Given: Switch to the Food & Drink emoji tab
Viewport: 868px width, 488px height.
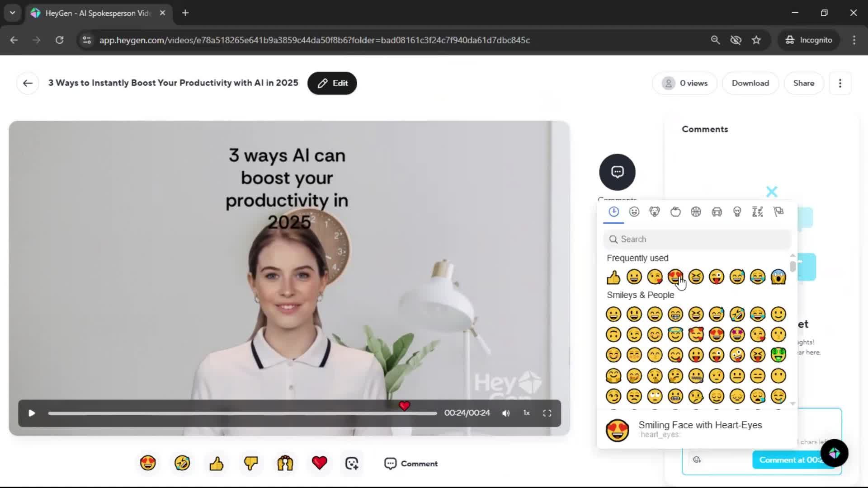Looking at the screenshot, I should coord(675,212).
